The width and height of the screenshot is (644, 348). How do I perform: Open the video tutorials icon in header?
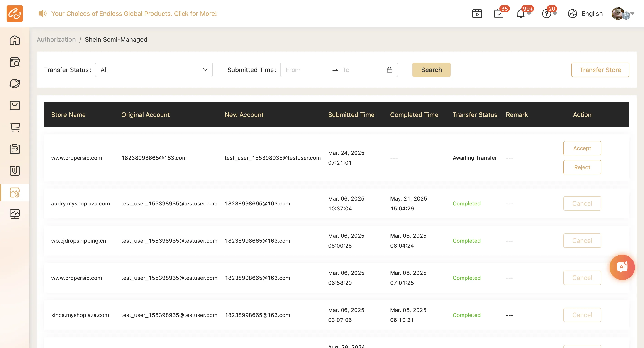477,14
